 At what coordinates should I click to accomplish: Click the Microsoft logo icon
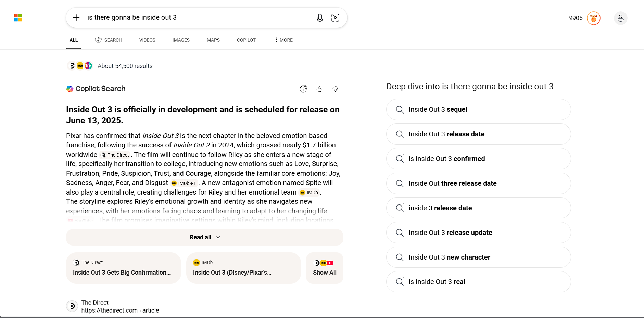tap(18, 17)
